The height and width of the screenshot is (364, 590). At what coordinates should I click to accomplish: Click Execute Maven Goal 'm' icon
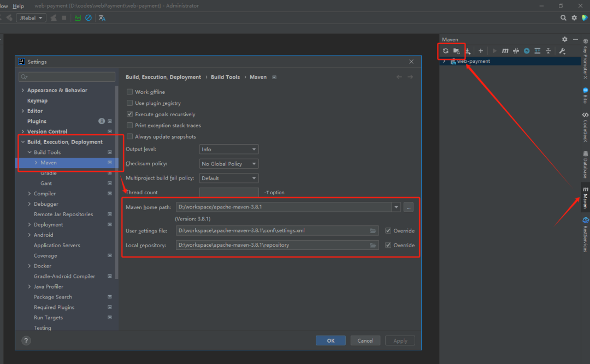tap(505, 51)
